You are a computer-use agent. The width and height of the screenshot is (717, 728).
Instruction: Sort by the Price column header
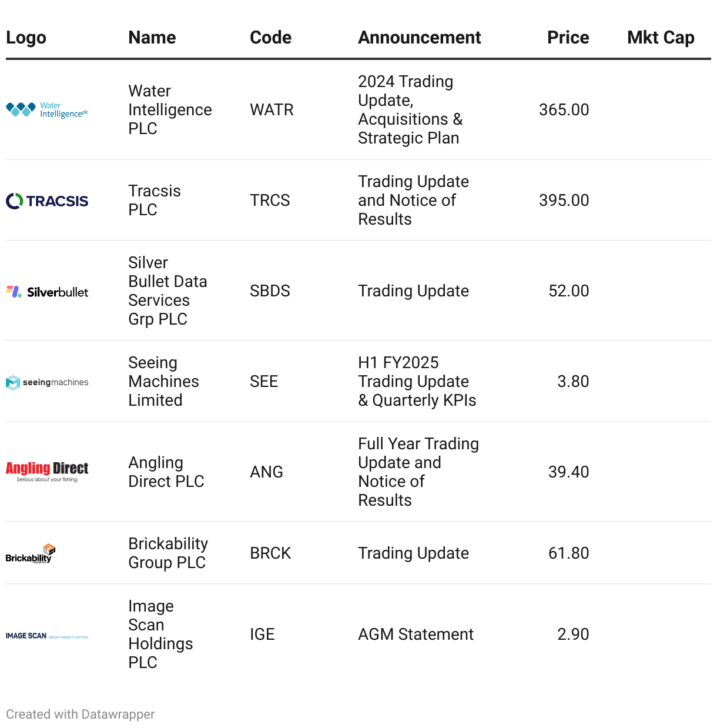tap(568, 38)
